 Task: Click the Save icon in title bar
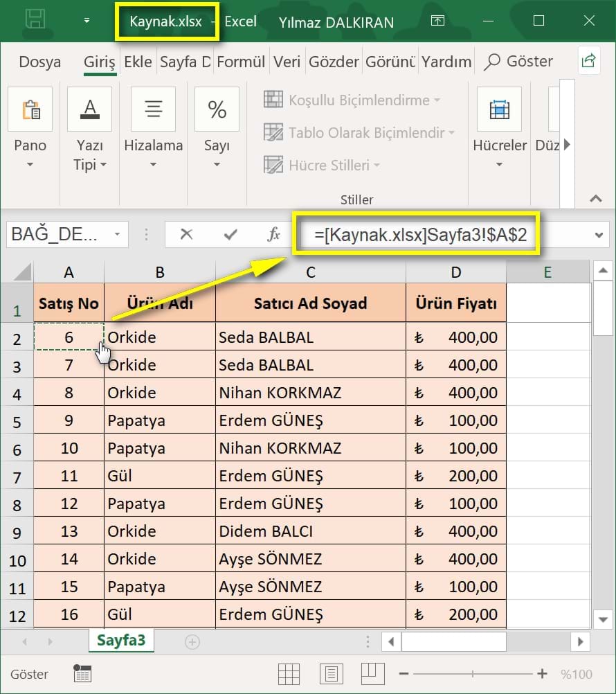(36, 21)
